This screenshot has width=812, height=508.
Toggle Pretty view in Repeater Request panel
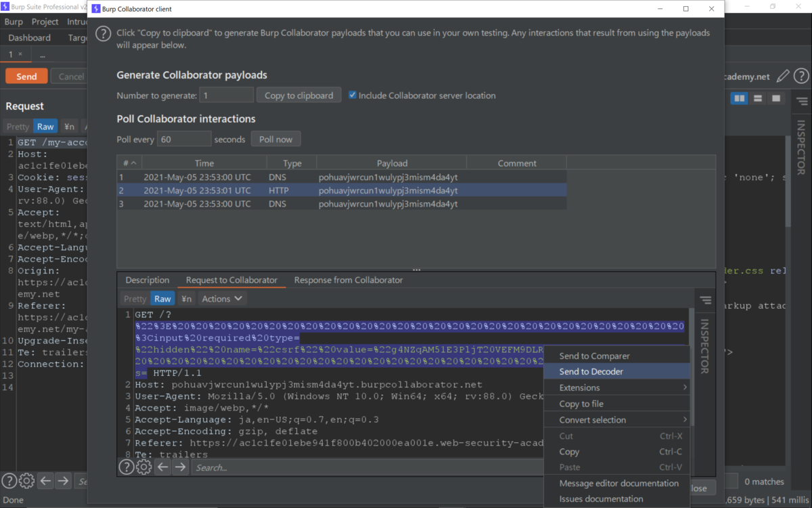[x=18, y=127]
